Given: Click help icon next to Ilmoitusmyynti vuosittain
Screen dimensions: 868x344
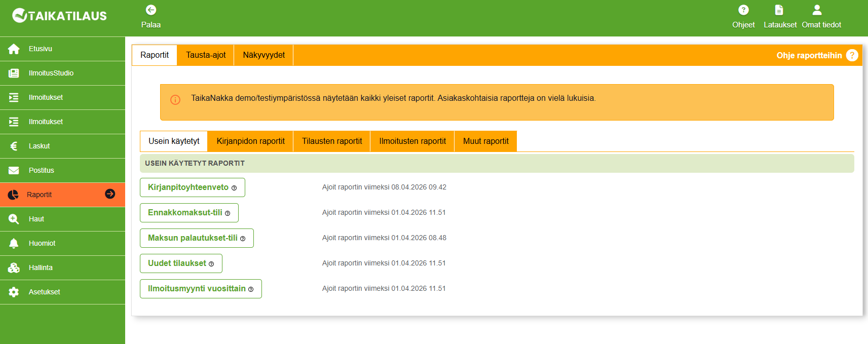Looking at the screenshot, I should (251, 289).
